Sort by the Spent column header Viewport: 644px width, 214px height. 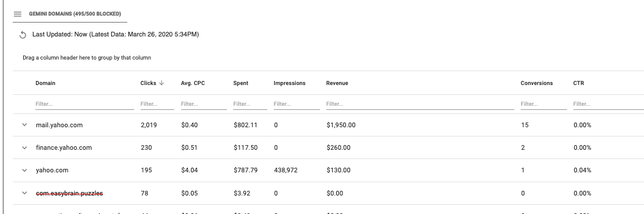point(241,83)
